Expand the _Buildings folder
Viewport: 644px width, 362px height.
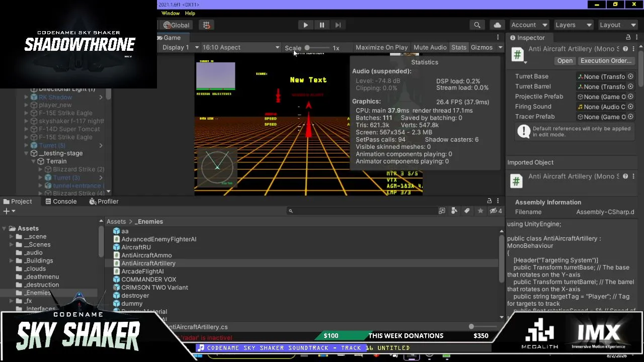click(12, 260)
